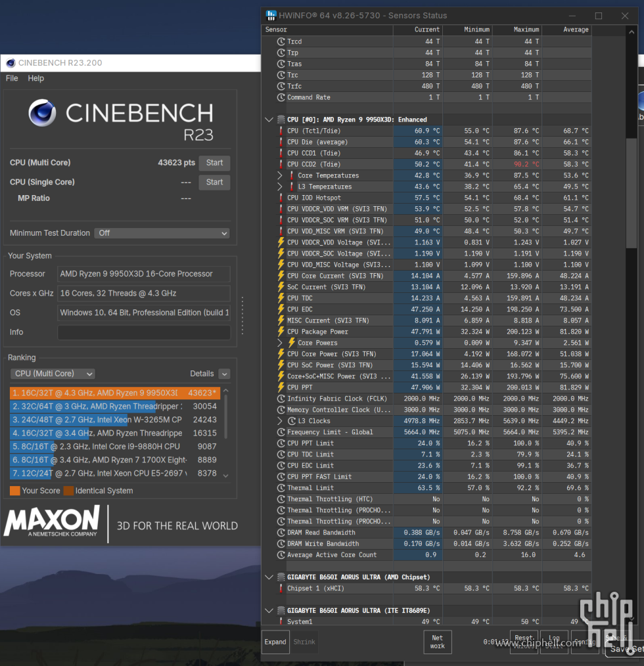Click the scroll up arrow in HWiNFO
Viewport: 644px width, 666px height.
click(632, 32)
